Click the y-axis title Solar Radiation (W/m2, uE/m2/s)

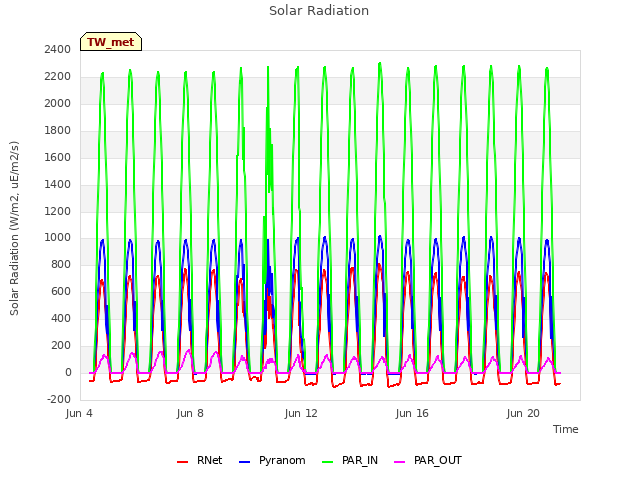click(x=14, y=228)
